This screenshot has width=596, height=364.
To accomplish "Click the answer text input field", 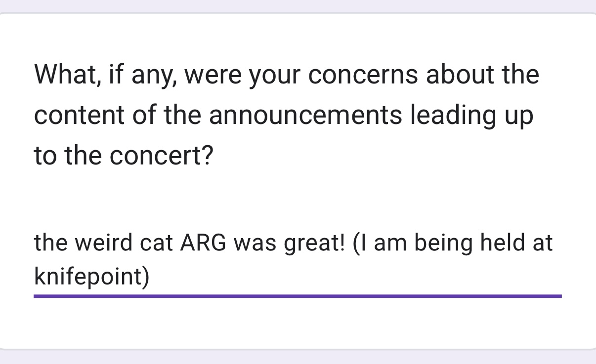I will [x=297, y=260].
